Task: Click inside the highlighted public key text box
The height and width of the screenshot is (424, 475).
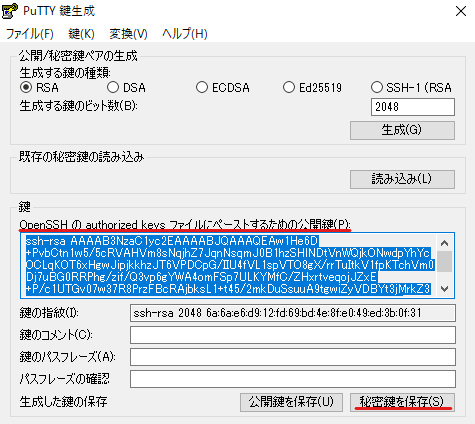Action: [x=230, y=265]
